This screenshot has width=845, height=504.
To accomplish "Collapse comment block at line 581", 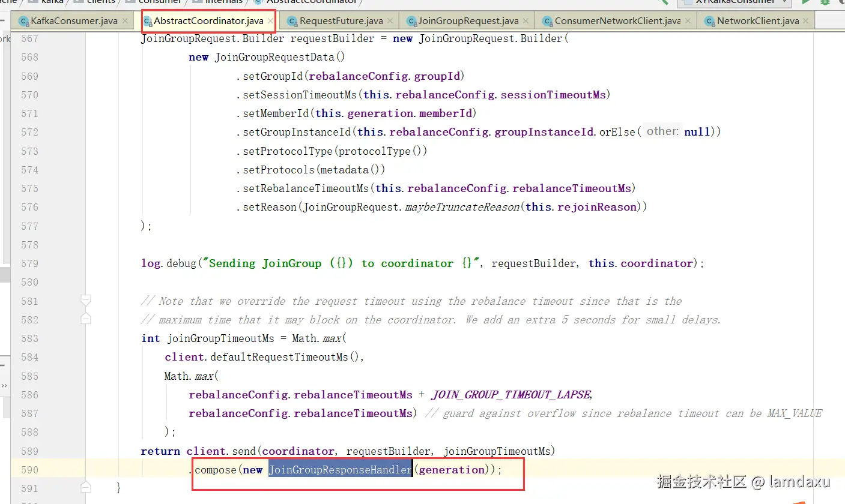I will pos(85,300).
